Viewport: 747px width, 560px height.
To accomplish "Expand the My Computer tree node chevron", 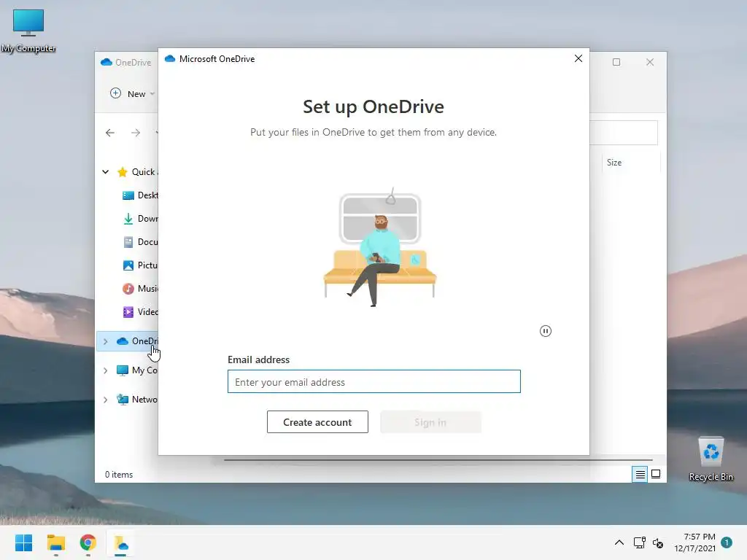I will (x=106, y=370).
